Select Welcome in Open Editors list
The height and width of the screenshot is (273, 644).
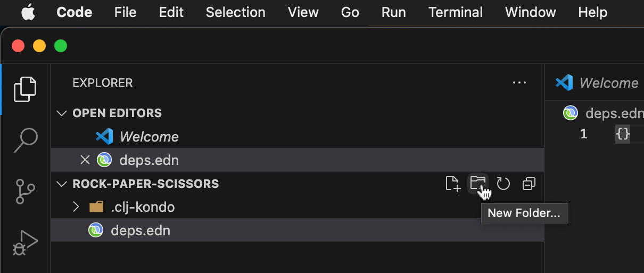coord(149,137)
